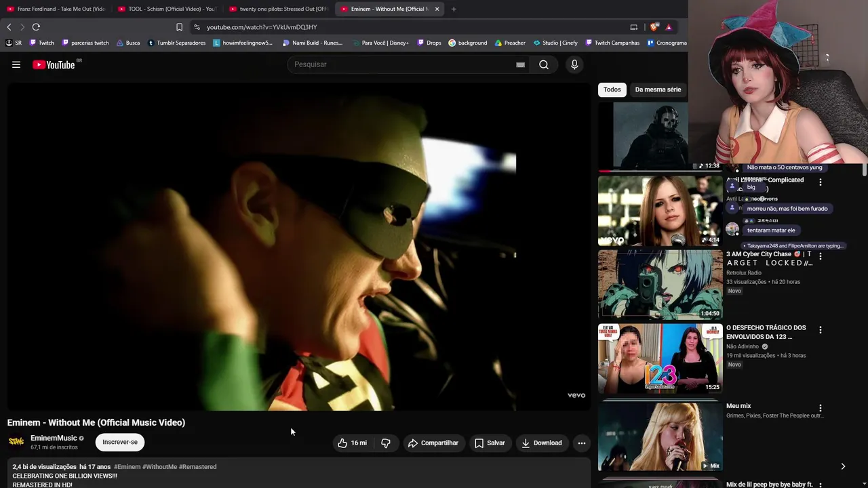Click the search magnifier button
868x488 pixels.
[544, 64]
